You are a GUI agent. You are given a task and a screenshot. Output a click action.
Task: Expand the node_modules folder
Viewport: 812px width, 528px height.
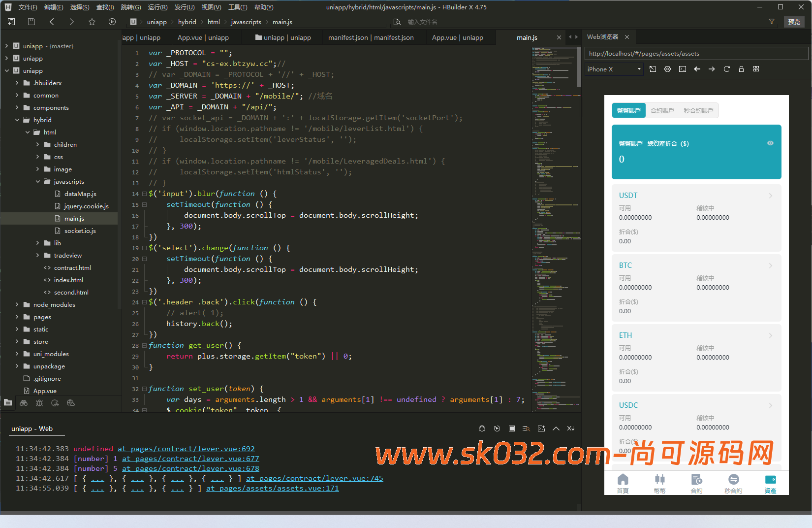tap(17, 305)
